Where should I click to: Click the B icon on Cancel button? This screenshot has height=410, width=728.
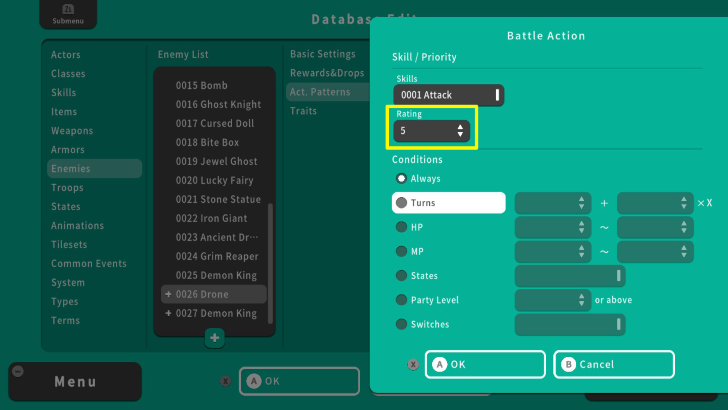pos(568,364)
